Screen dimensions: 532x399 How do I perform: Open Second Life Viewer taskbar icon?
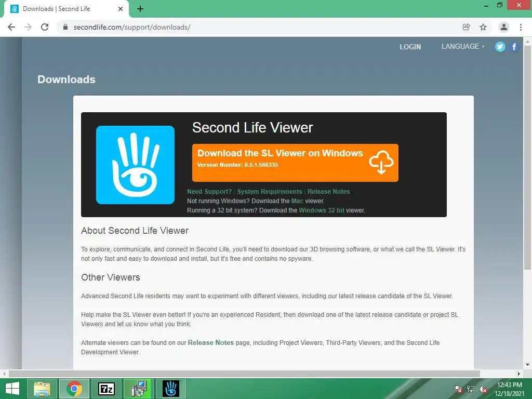click(170, 389)
